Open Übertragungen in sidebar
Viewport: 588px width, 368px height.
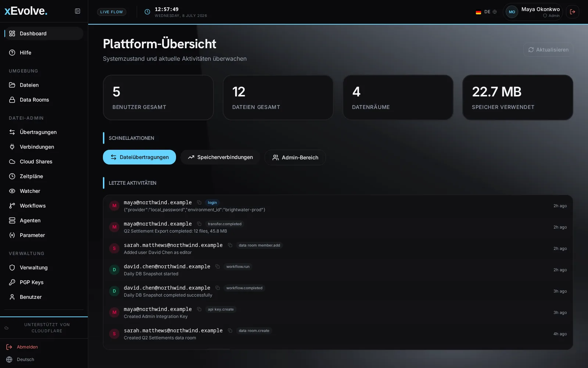click(x=44, y=132)
